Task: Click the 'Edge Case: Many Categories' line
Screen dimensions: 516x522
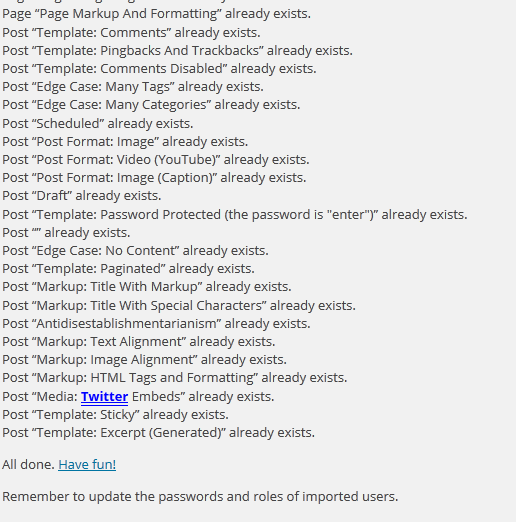Action: pos(151,105)
